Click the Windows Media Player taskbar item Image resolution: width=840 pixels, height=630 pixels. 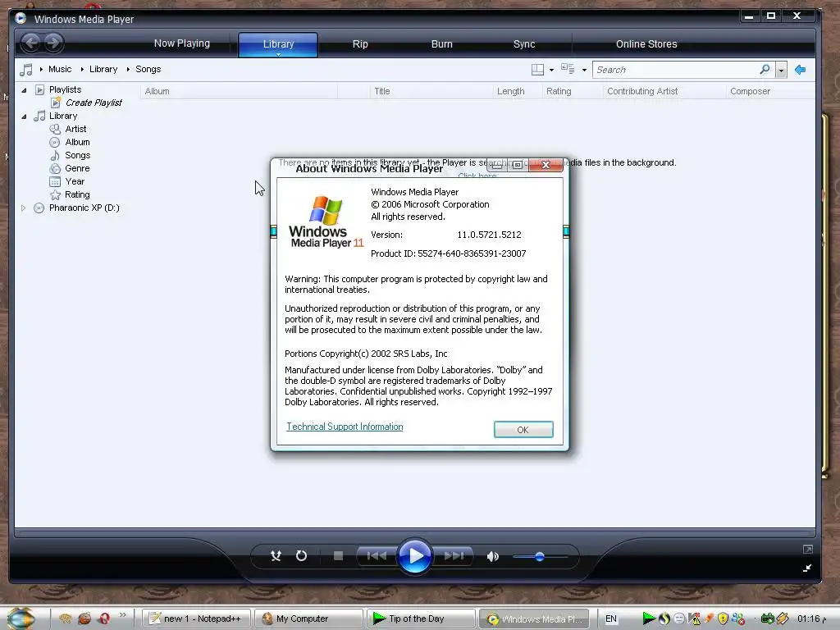point(533,619)
